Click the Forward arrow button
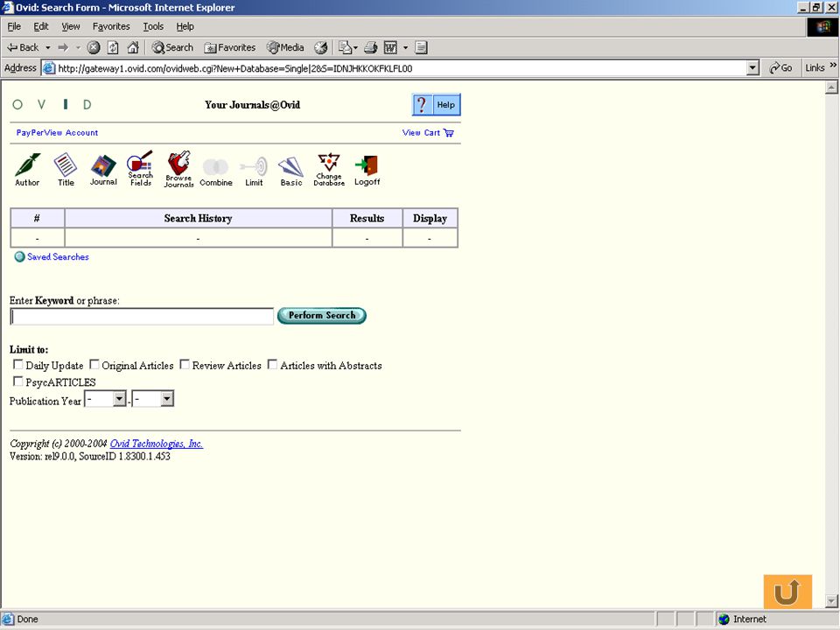The width and height of the screenshot is (840, 630). (63, 47)
